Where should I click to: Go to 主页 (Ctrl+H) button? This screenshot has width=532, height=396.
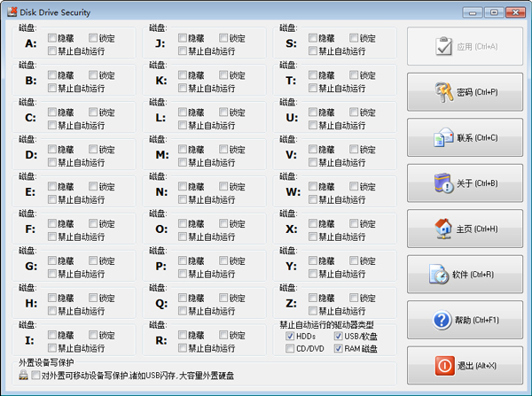point(465,229)
